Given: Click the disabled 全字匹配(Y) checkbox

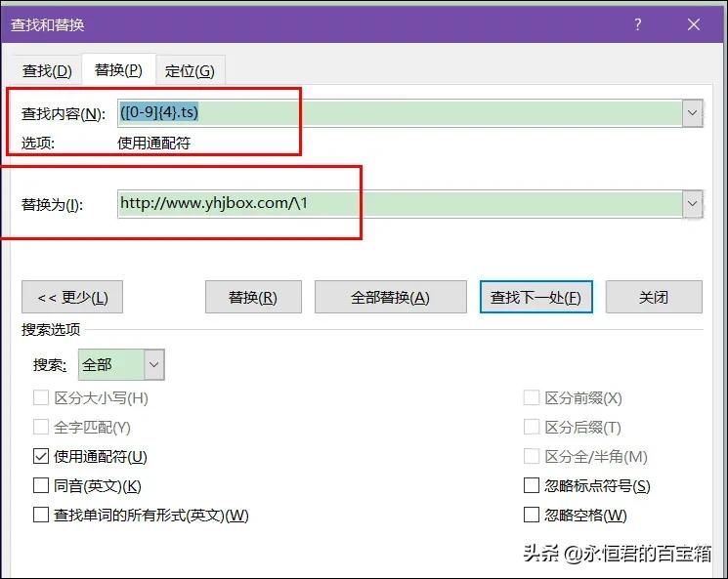Looking at the screenshot, I should 41,427.
